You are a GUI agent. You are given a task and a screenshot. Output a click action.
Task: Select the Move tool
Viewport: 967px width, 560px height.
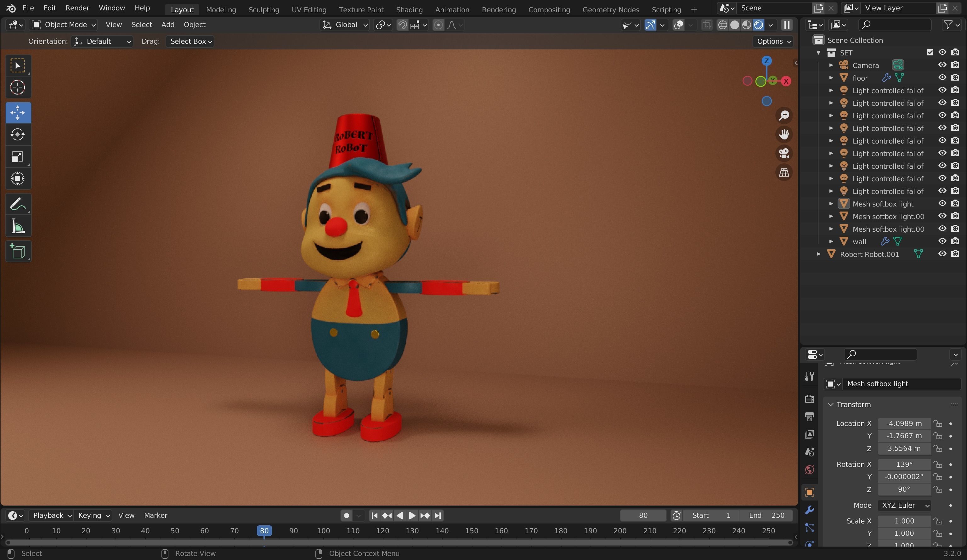(x=18, y=112)
